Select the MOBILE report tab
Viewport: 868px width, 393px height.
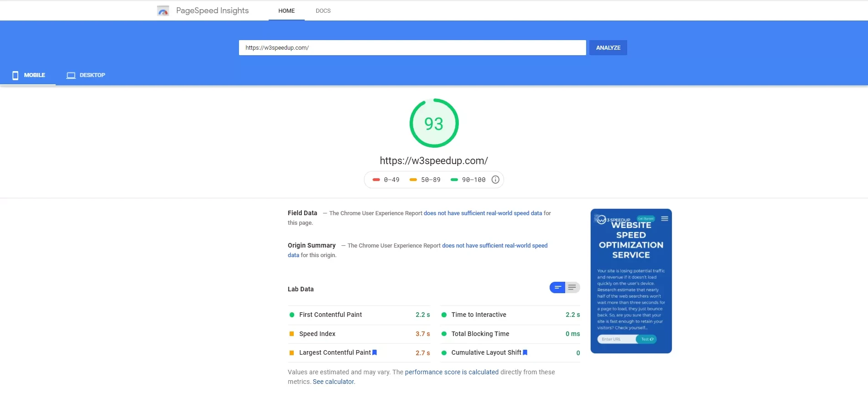coord(28,75)
